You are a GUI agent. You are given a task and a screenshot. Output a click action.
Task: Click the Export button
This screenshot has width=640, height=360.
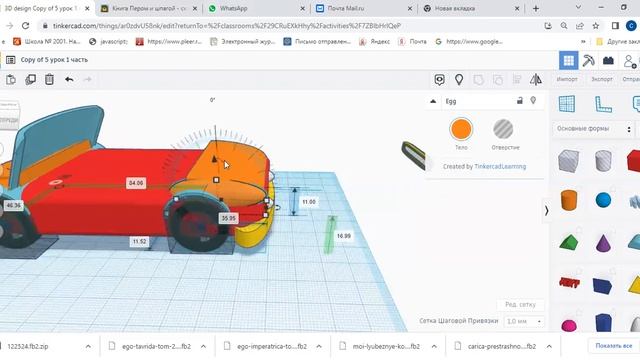602,79
